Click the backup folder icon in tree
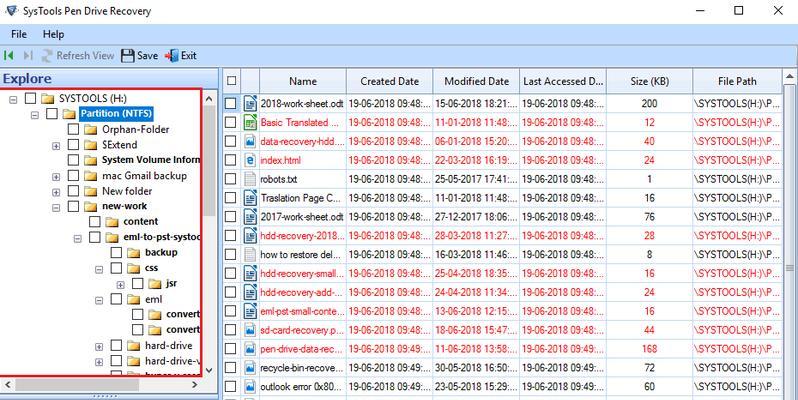This screenshot has width=798, height=400. (x=133, y=252)
